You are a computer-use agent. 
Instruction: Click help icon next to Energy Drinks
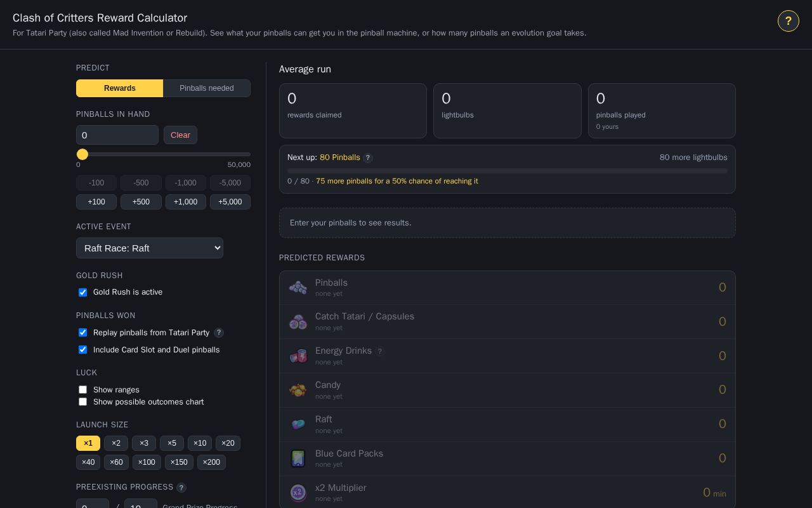point(380,351)
